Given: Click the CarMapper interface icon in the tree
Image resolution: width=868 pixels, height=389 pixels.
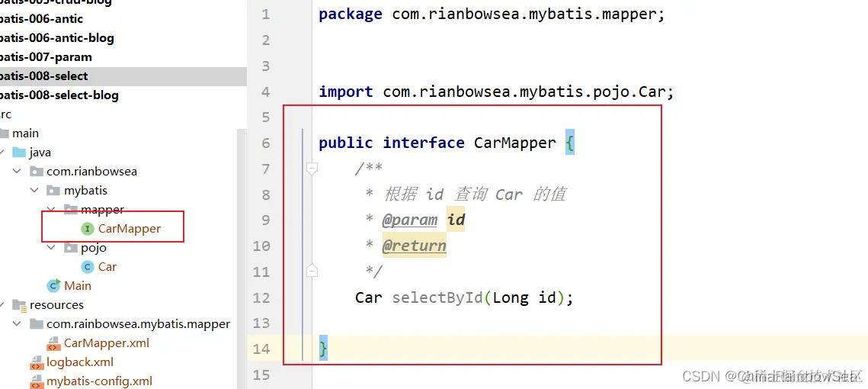Looking at the screenshot, I should (x=88, y=228).
